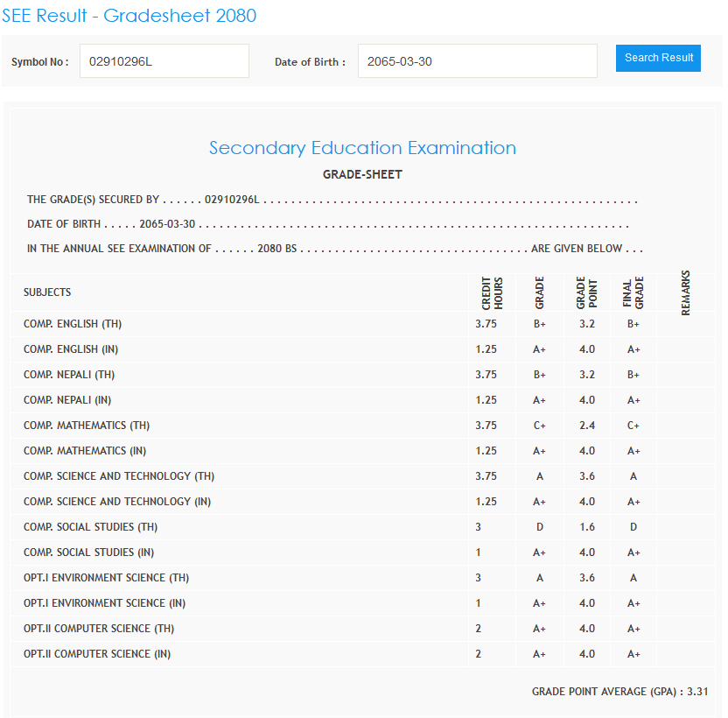Click the OPT.I ENVIRONMENT SCIENCE (TH) subject
Screen dimensions: 728x718
coord(106,578)
